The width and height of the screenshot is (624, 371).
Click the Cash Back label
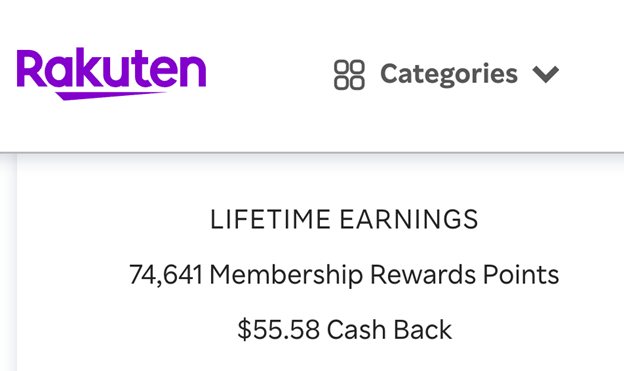389,330
